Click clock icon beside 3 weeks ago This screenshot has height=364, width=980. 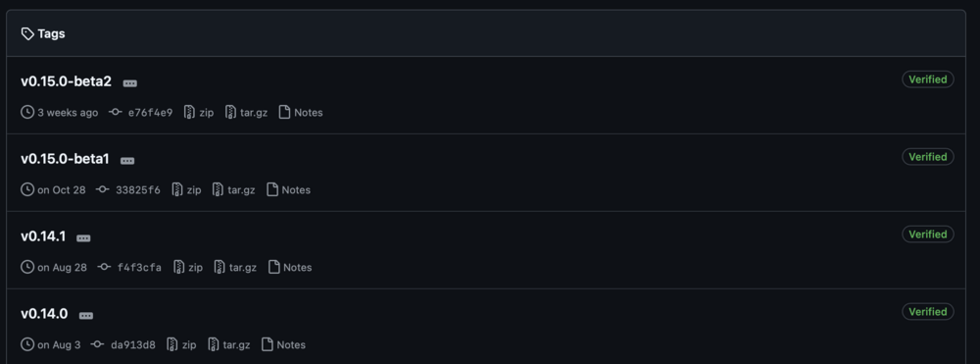[27, 112]
